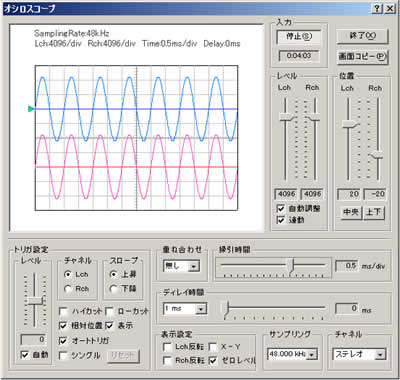Toggle the 自動調整 auto adjust checkbox

pyautogui.click(x=281, y=209)
